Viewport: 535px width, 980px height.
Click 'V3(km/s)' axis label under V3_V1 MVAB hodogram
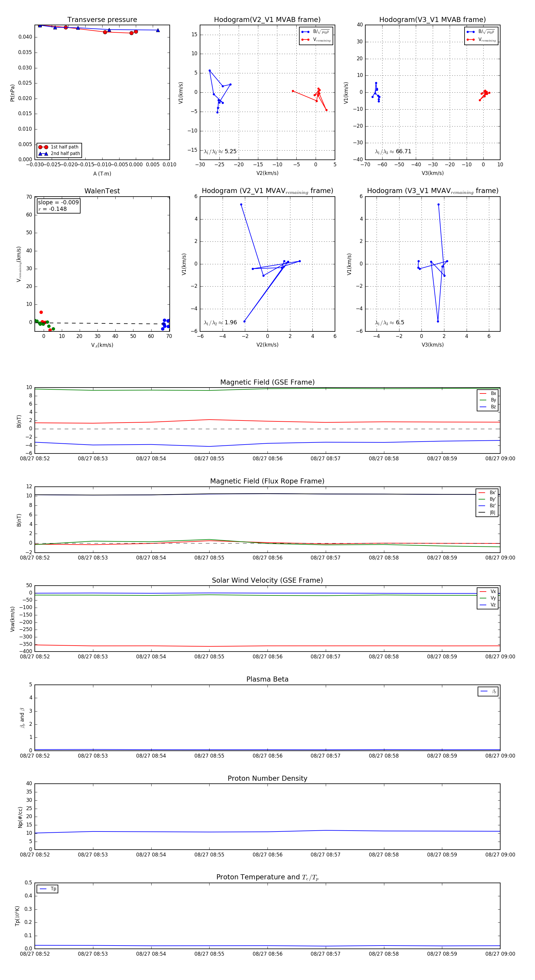click(x=432, y=173)
